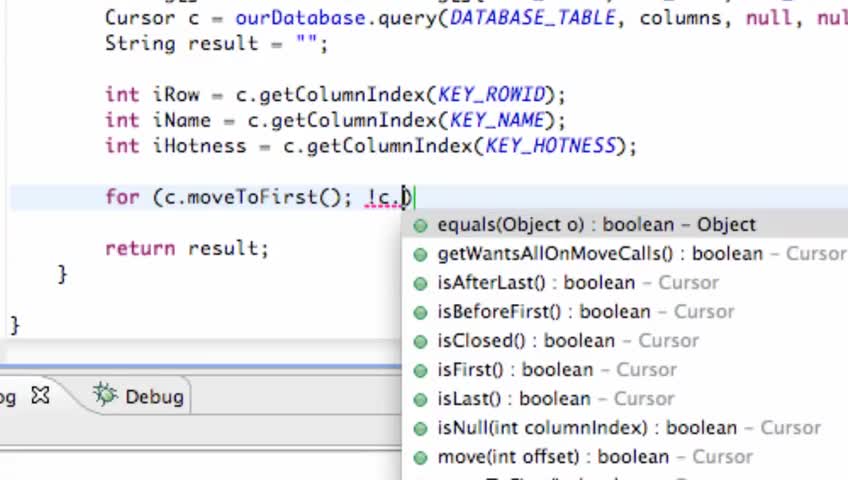Screen dimensions: 848x480
Task: Click the green icon next to isClosed()
Action: (420, 341)
